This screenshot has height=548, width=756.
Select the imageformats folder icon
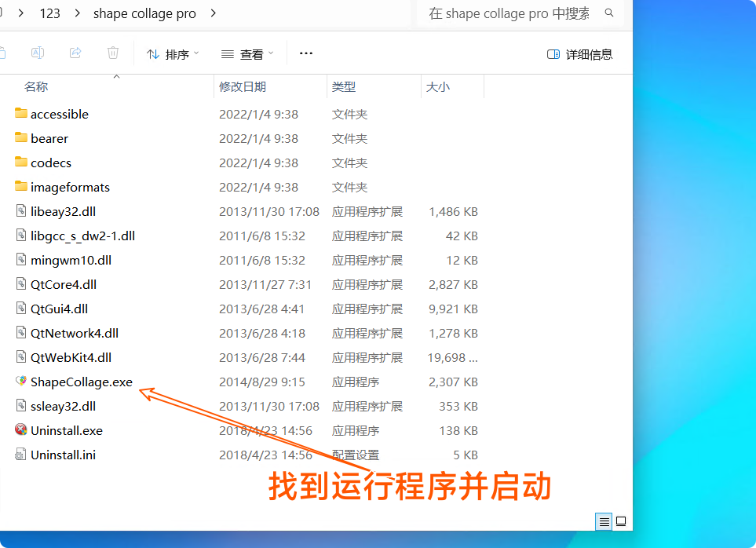(x=20, y=187)
